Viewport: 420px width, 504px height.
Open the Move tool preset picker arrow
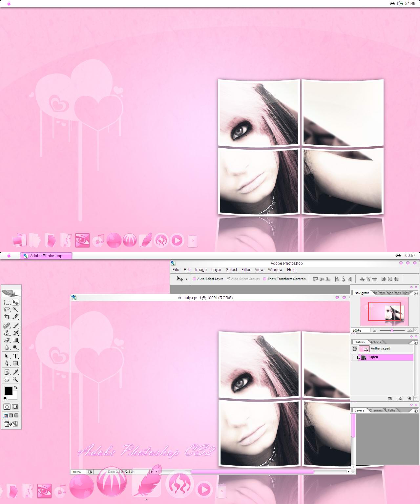tap(186, 279)
